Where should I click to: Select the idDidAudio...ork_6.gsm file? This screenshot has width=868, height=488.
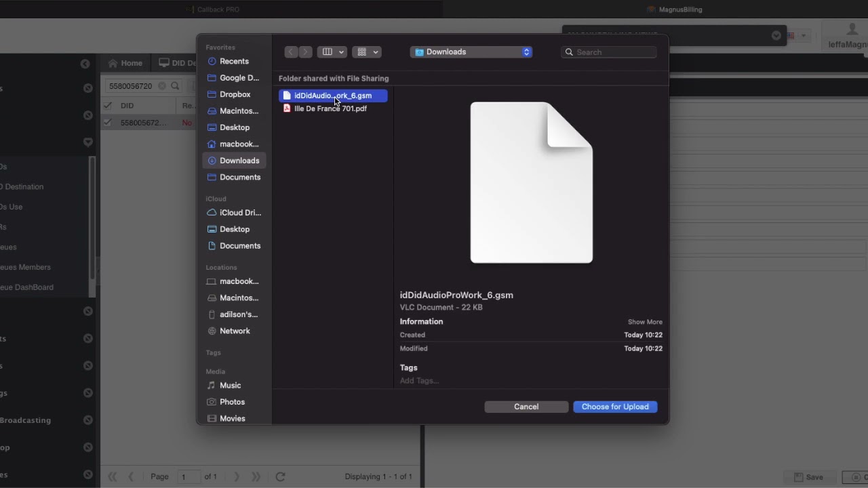(333, 96)
